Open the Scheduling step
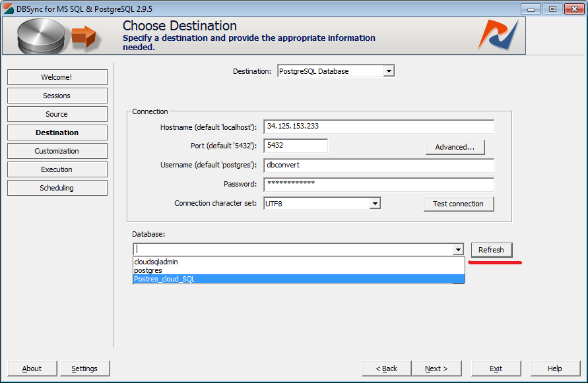This screenshot has height=383, width=588. [57, 188]
